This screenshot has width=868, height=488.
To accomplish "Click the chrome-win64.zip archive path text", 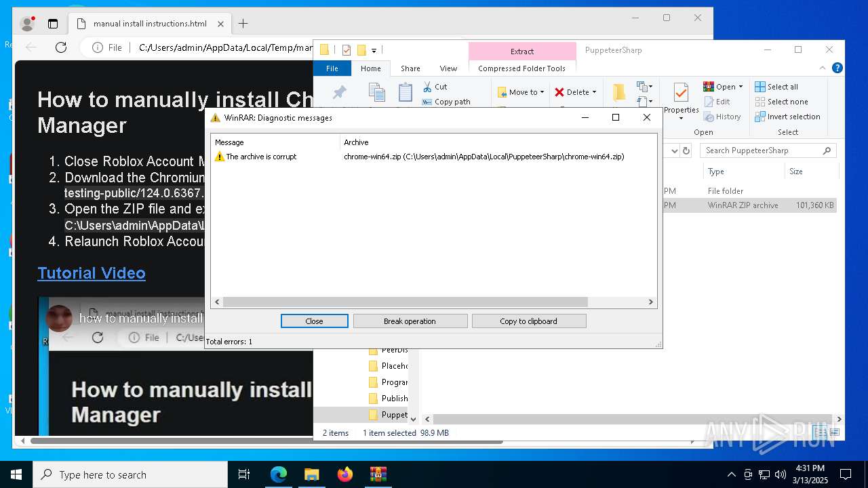I will (x=484, y=157).
